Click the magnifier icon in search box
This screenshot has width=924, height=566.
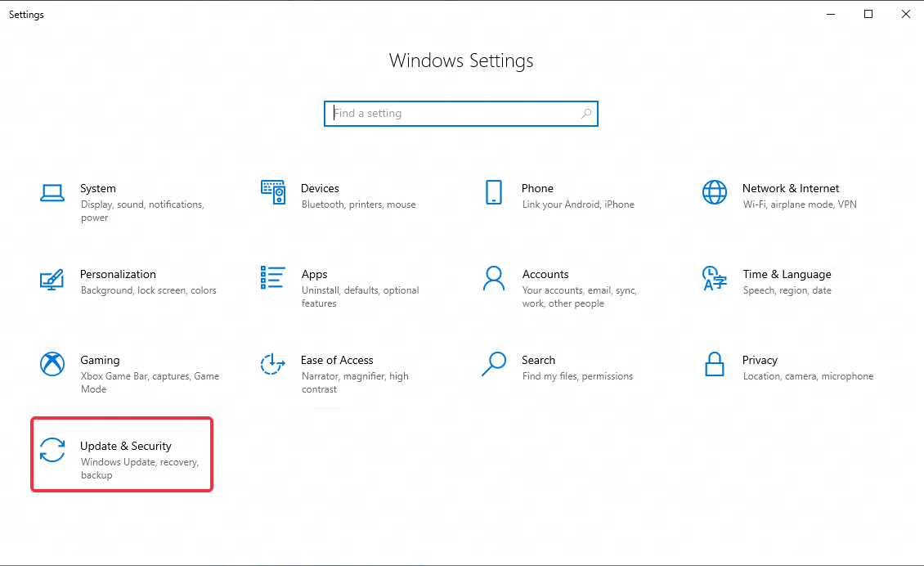click(x=586, y=114)
